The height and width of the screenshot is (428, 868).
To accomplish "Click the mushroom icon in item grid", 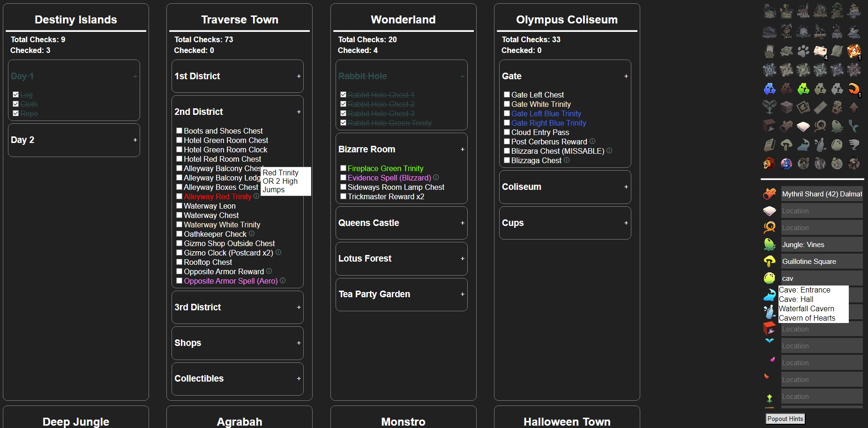I will [x=786, y=144].
